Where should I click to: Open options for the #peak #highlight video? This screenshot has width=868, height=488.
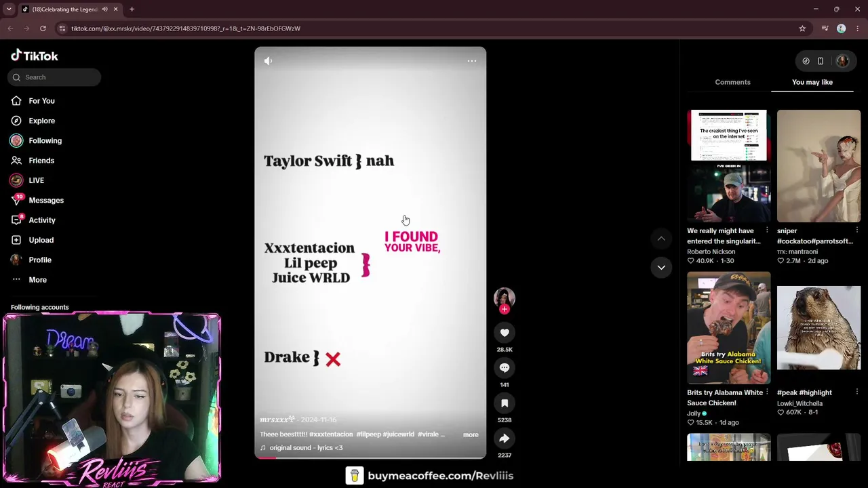click(x=857, y=392)
